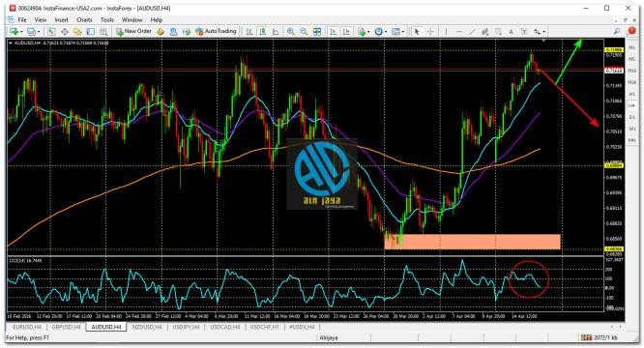The height and width of the screenshot is (348, 644).
Task: Toggle the AutoTrading button
Action: tap(216, 32)
